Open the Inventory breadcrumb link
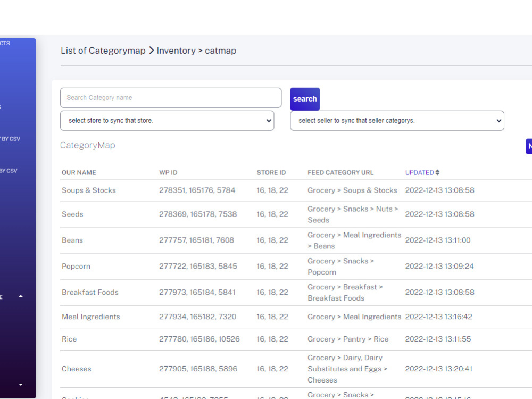Image resolution: width=532 pixels, height=399 pixels. tap(176, 51)
